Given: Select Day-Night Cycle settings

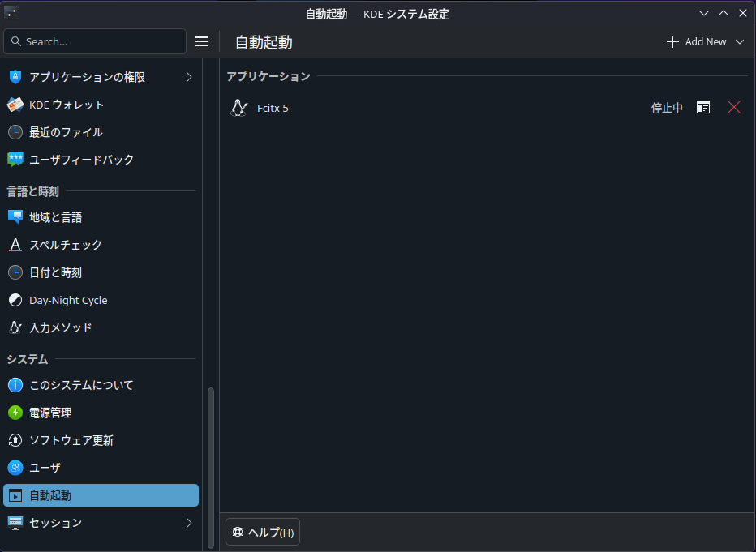Looking at the screenshot, I should click(68, 300).
